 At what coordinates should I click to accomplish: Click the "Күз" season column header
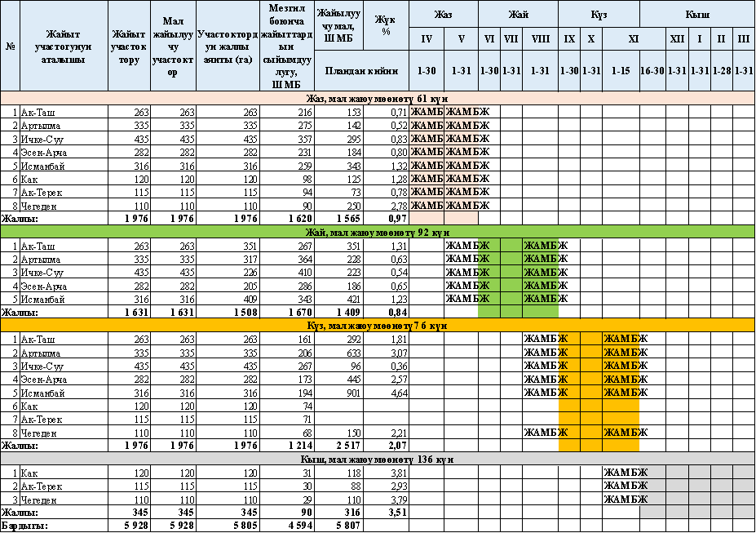coord(599,14)
